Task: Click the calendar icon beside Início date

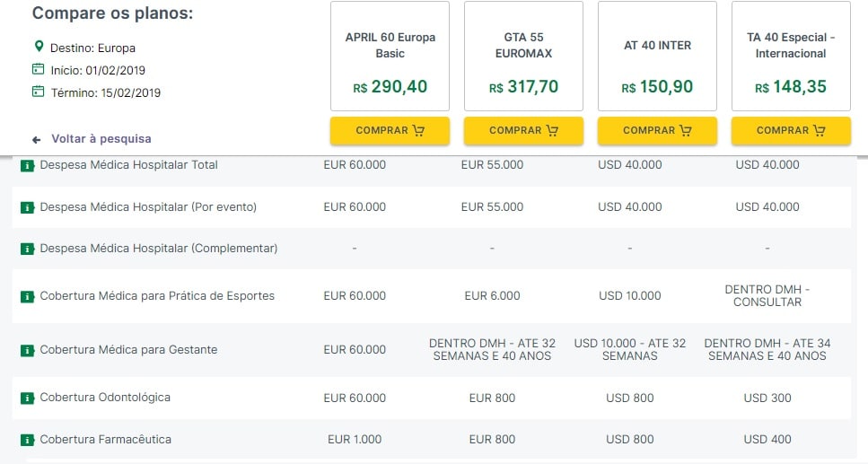Action: tap(39, 69)
